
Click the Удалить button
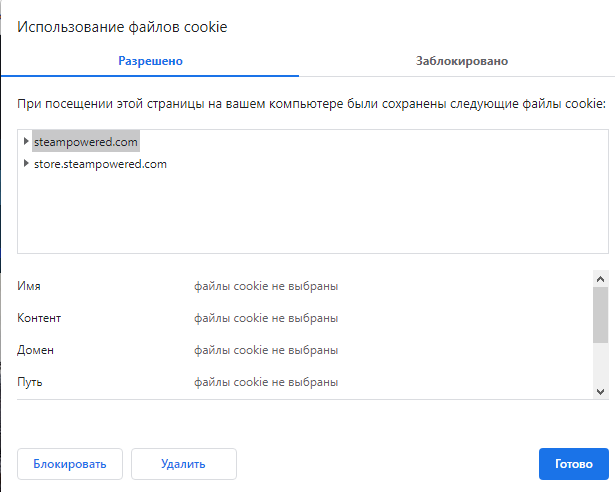pos(183,464)
